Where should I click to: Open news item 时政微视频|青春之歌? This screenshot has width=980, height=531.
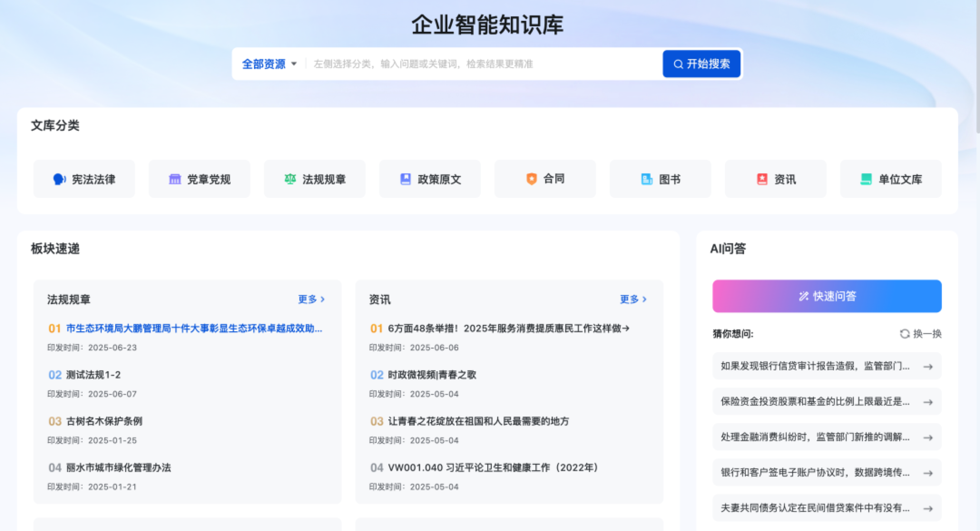[x=431, y=375]
